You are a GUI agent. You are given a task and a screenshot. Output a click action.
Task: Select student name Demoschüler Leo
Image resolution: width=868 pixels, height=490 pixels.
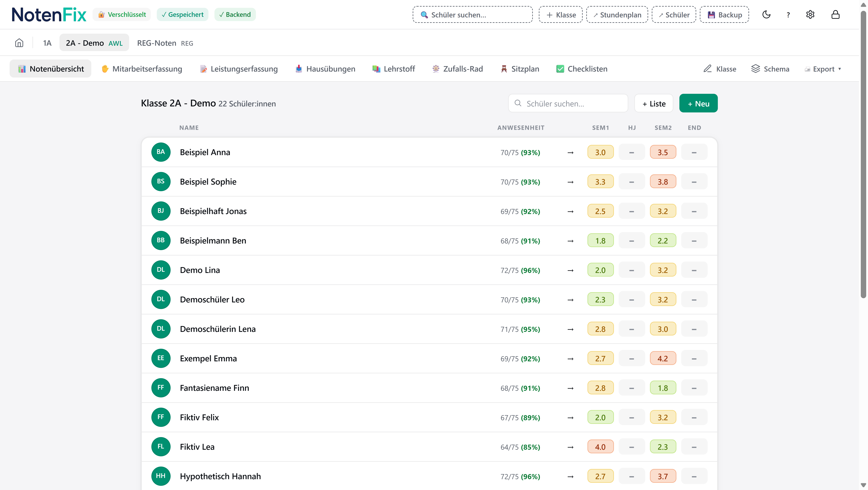click(x=212, y=299)
